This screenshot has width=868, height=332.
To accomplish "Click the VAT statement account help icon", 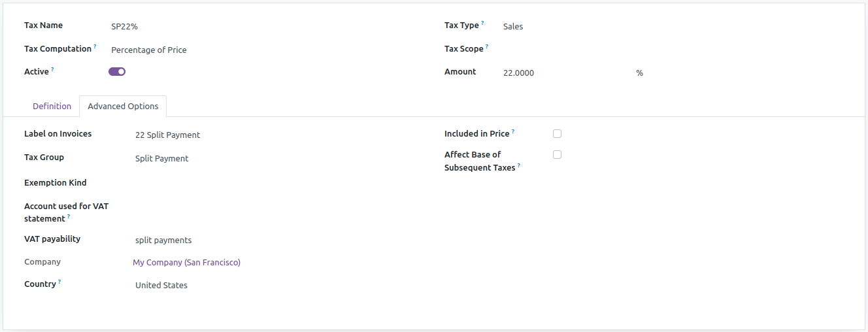I will click(x=69, y=216).
